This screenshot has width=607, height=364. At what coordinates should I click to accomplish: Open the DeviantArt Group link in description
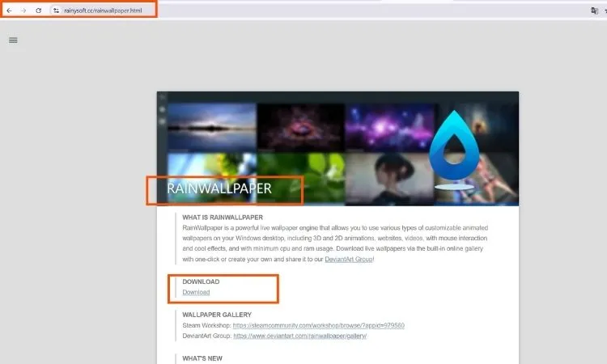pos(349,260)
